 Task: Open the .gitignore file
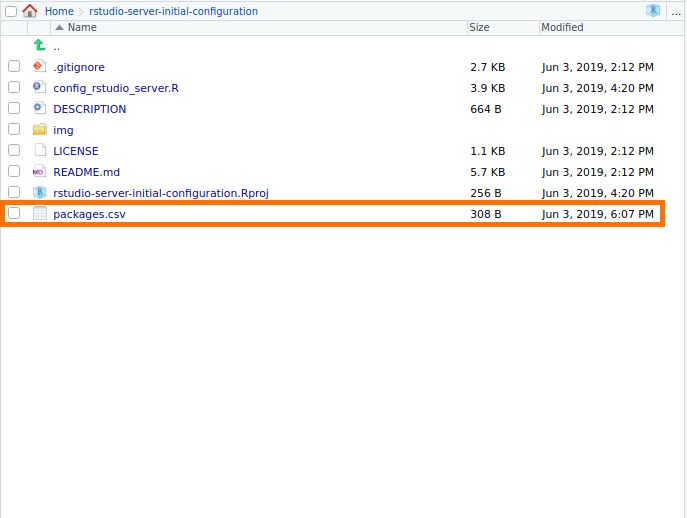click(x=79, y=67)
